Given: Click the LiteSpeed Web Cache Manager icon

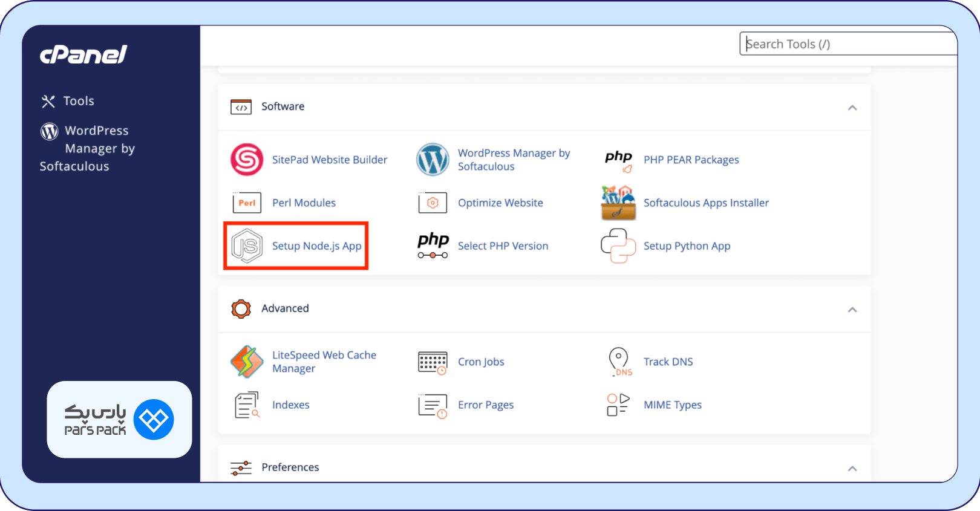Looking at the screenshot, I should (247, 362).
